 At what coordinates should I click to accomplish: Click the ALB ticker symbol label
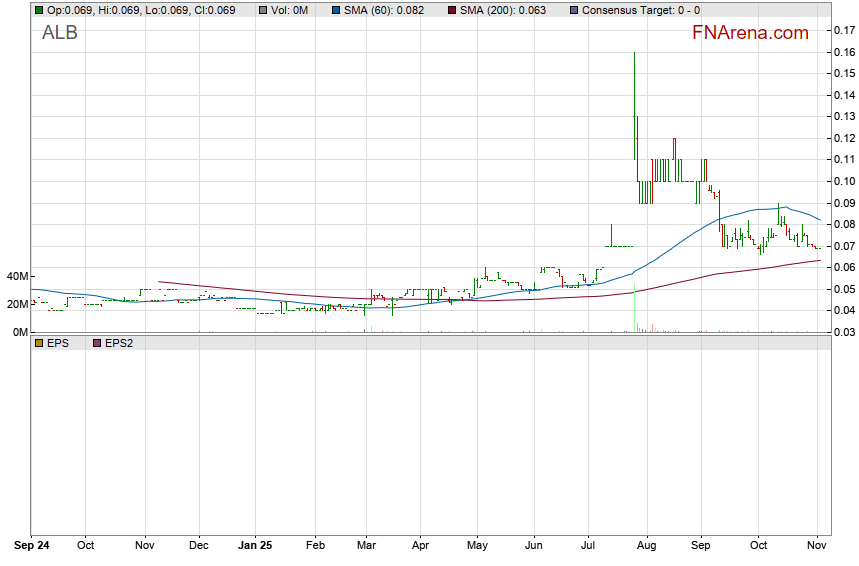point(59,33)
